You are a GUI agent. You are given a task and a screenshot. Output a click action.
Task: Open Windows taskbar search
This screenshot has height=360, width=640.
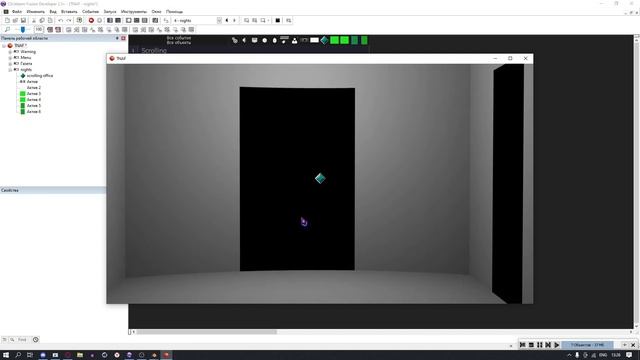click(18, 355)
